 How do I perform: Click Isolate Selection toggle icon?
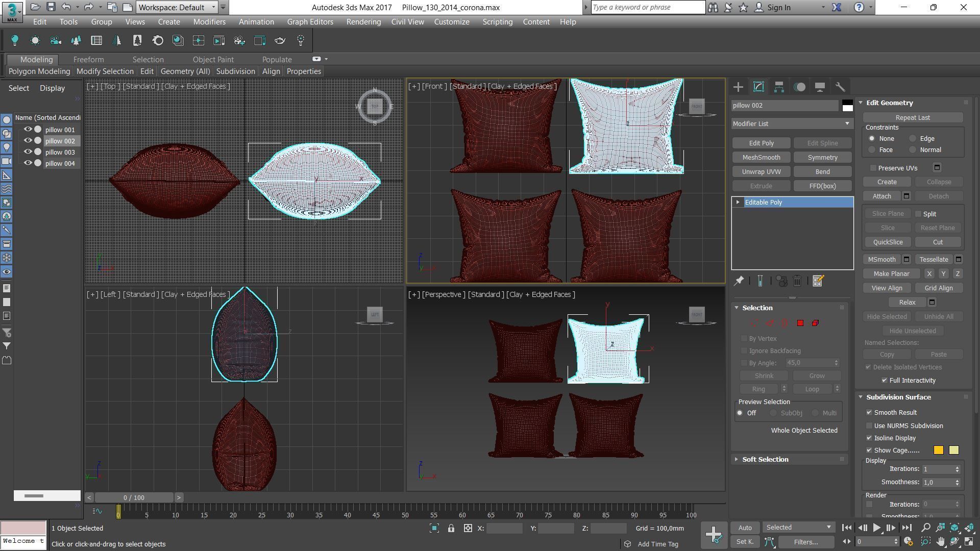[x=434, y=529]
